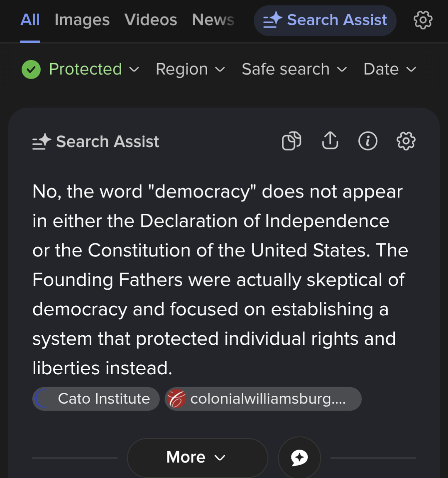Click the copy answer icon

pos(291,141)
